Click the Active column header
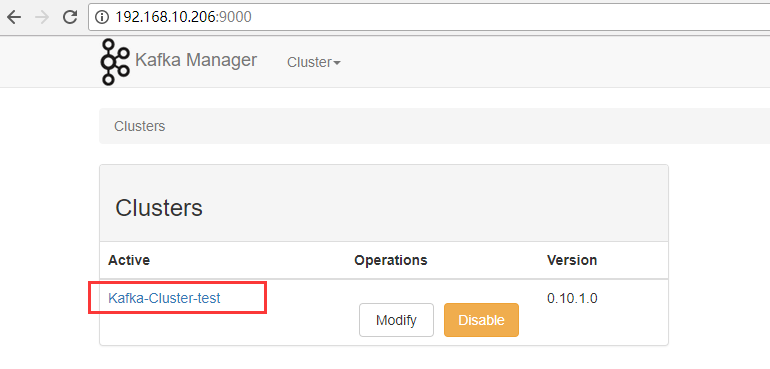Screen dimensions: 770x369 tap(129, 260)
